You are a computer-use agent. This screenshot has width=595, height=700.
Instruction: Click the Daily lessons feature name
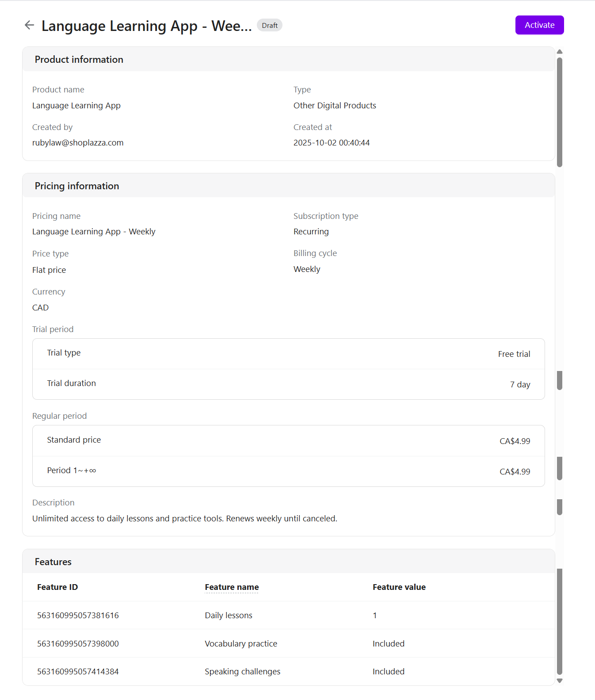(x=229, y=616)
